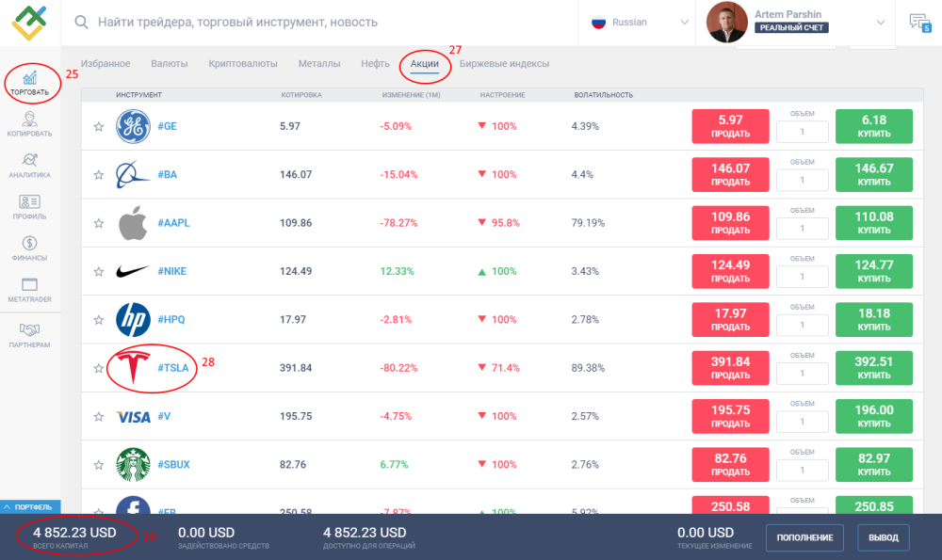
Task: Click the LiteForex logo
Action: [x=29, y=23]
